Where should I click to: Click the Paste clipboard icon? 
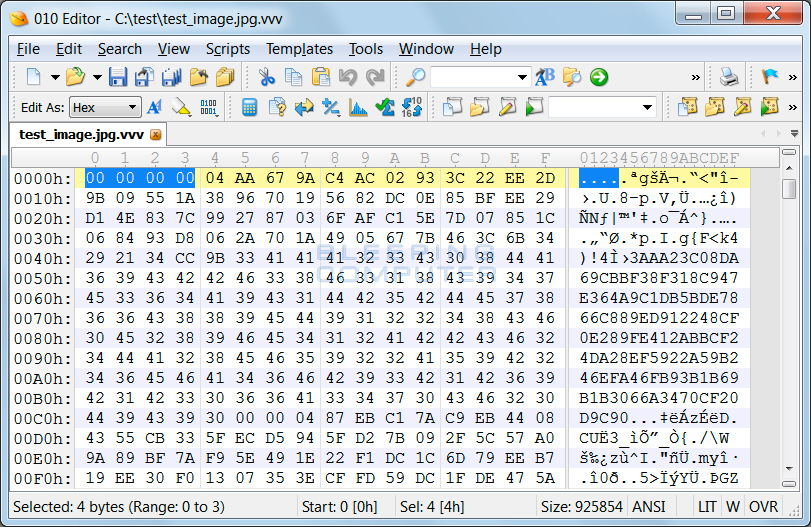(321, 77)
